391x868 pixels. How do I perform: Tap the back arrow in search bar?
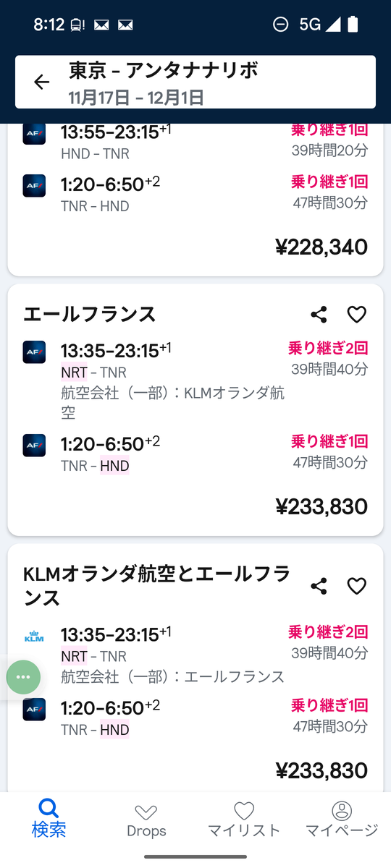42,82
